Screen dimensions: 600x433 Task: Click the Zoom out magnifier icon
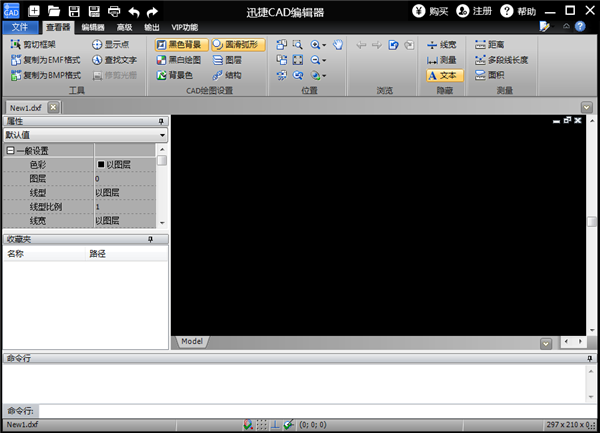pyautogui.click(x=315, y=60)
